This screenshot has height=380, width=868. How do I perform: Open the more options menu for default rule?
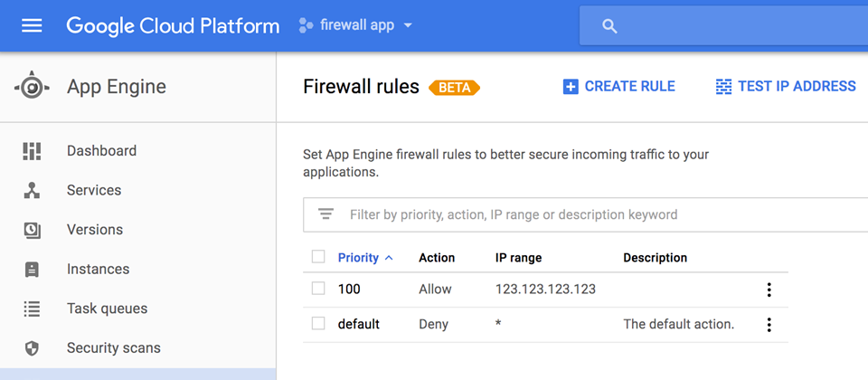(x=769, y=325)
